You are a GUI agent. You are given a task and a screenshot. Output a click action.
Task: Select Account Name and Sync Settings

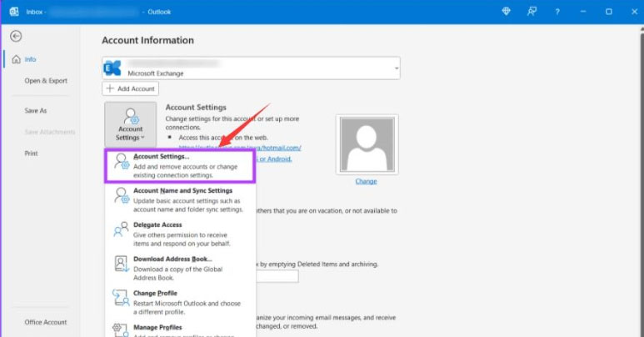click(180, 199)
